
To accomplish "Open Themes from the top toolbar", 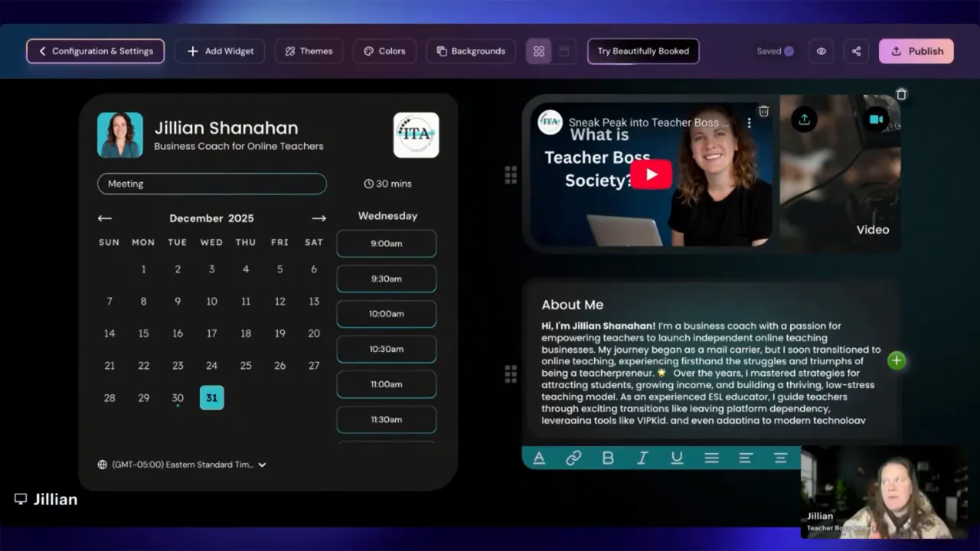I will [x=309, y=51].
